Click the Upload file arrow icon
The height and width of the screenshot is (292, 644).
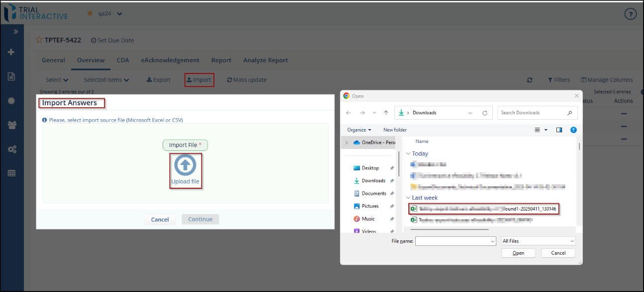click(185, 166)
